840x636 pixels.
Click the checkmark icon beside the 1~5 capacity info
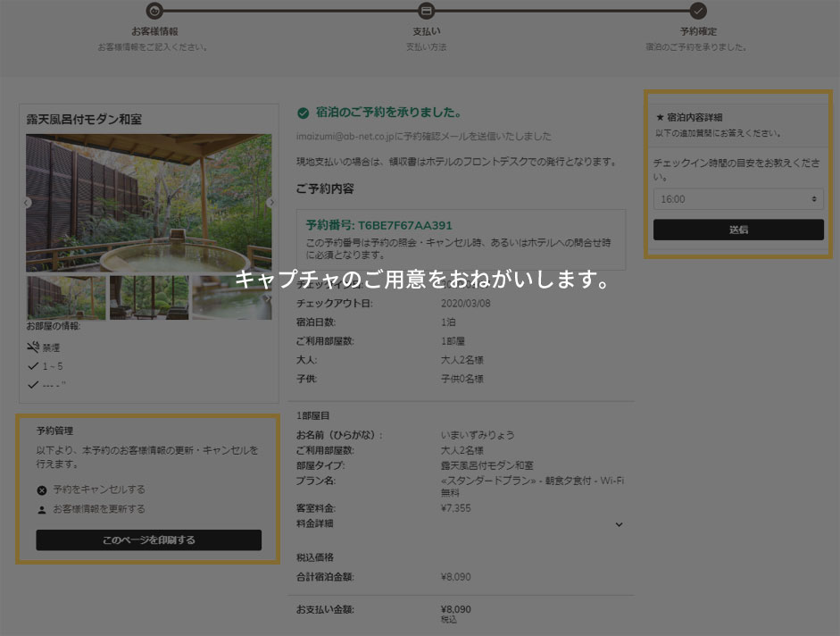pos(33,365)
